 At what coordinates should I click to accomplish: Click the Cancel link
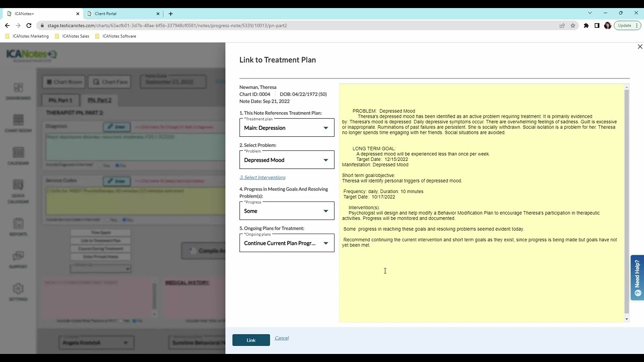(x=282, y=338)
